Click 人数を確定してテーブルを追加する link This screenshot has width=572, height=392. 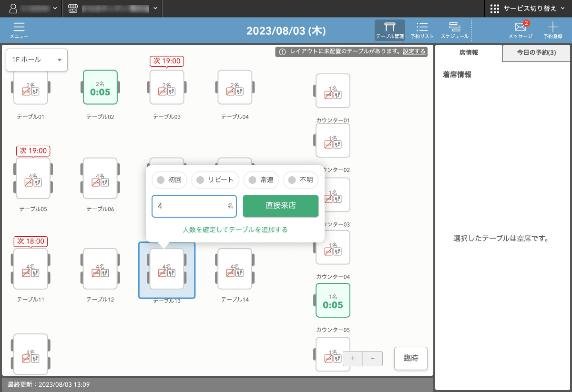235,230
